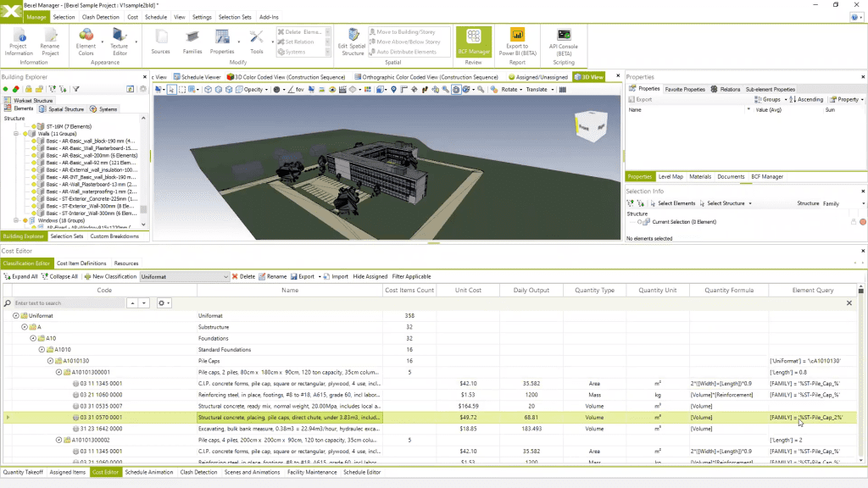This screenshot has height=488, width=868.
Task: Toggle Hide Assigned filter
Action: pyautogui.click(x=370, y=277)
